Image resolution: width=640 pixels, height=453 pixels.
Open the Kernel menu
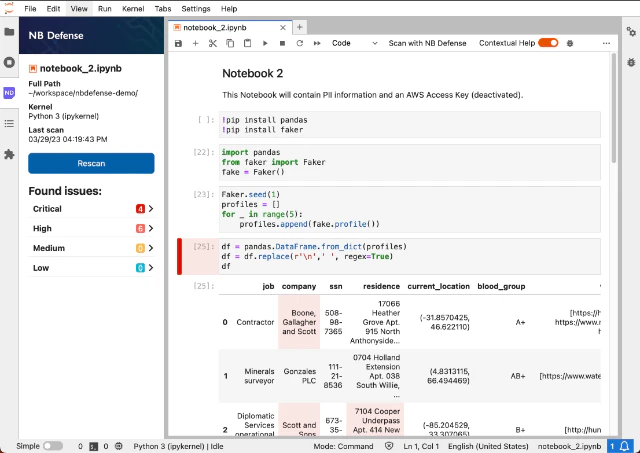[x=133, y=9]
